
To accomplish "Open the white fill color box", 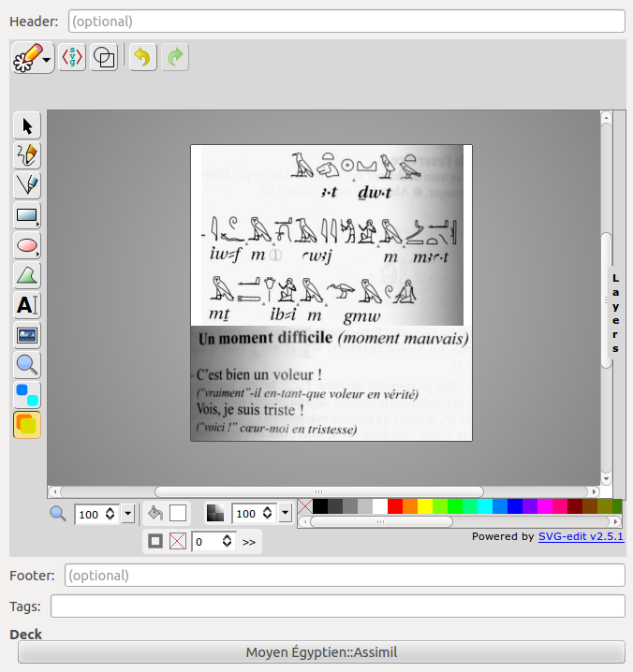I will pyautogui.click(x=178, y=513).
